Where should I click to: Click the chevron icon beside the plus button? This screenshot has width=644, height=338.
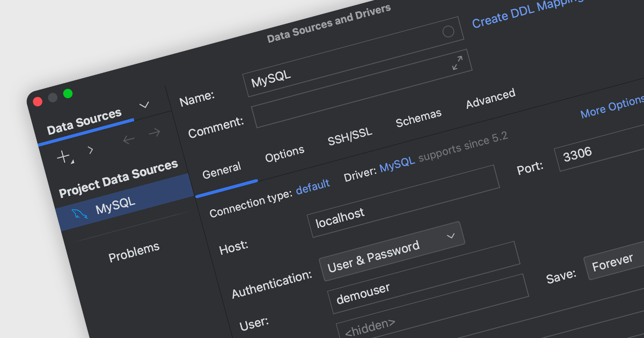coord(91,150)
